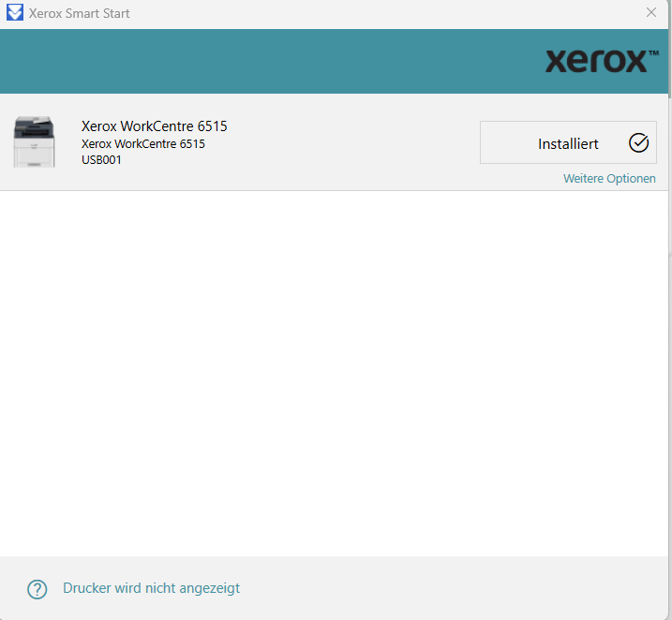The width and height of the screenshot is (672, 620).
Task: Select the large Xerox WorkCentre 6515 title
Action: pyautogui.click(x=155, y=126)
